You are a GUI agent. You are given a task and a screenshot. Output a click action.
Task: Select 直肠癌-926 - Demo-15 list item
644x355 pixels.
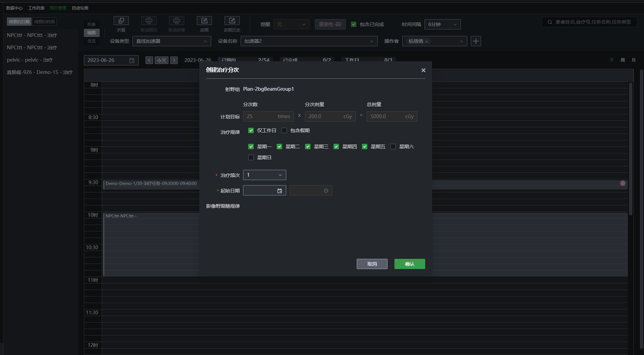pos(40,73)
